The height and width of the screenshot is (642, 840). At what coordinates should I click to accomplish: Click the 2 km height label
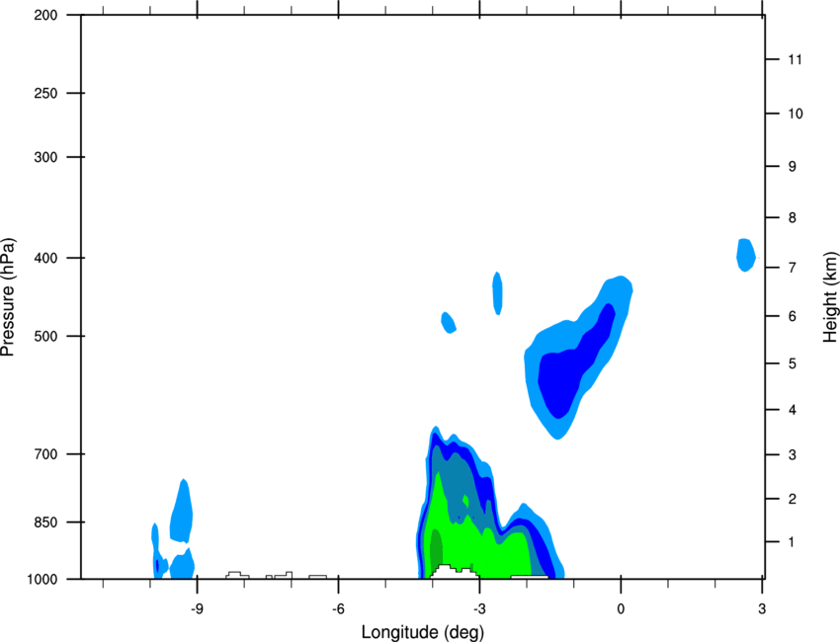(x=793, y=499)
